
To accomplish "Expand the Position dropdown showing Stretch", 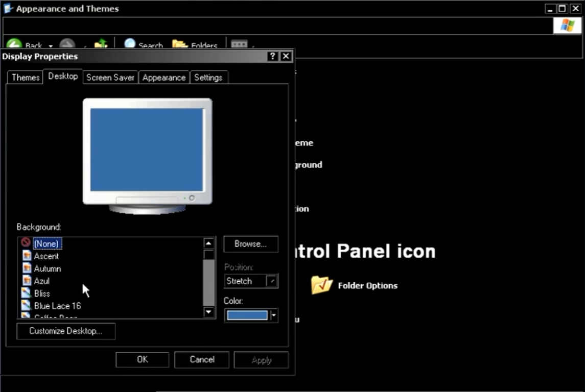I will coord(272,281).
